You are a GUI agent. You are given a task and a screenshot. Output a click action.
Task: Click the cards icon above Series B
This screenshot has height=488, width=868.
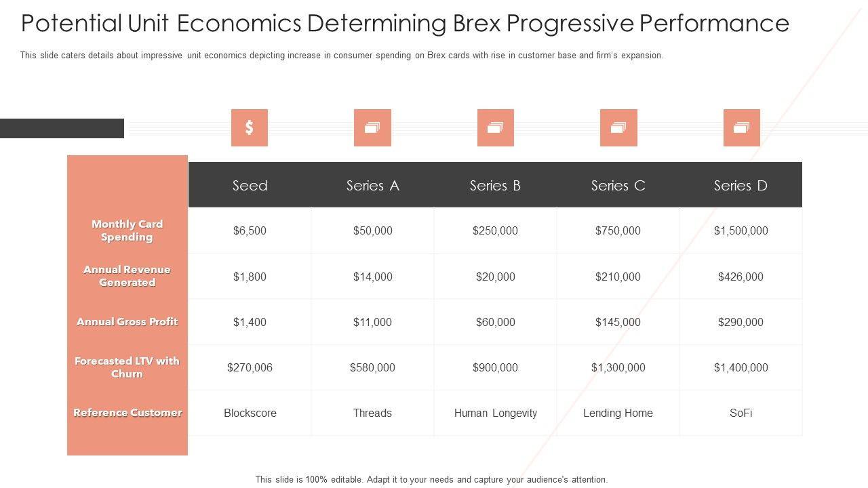(495, 127)
